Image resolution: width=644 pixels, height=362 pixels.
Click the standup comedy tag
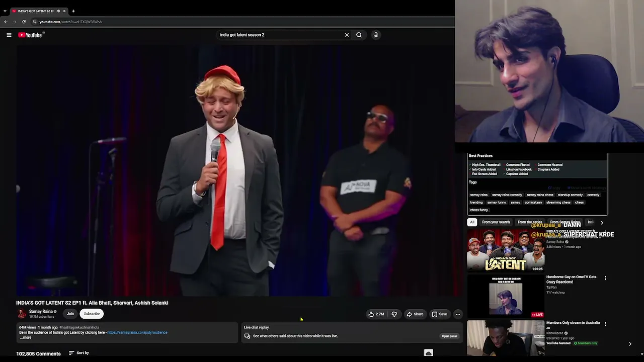click(x=570, y=195)
